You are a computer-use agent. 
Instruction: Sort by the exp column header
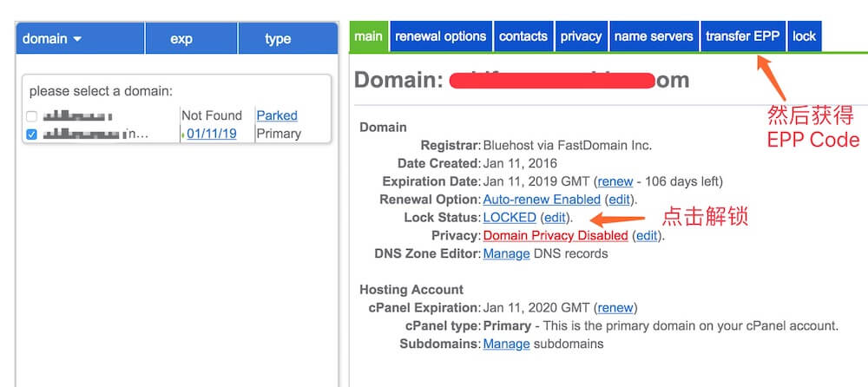[x=181, y=39]
